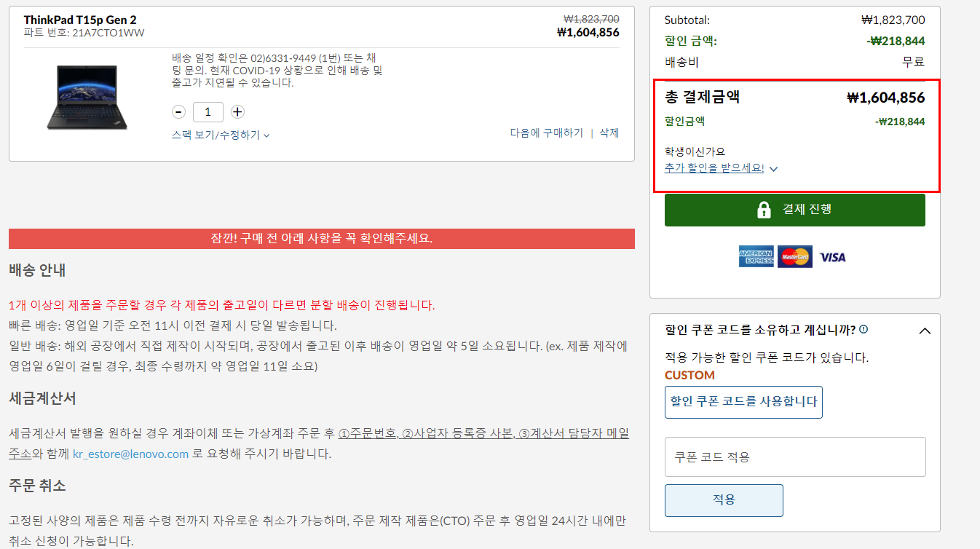Image resolution: width=980 pixels, height=549 pixels.
Task: Click the part number 21A7CTO1WW text
Action: 108,33
